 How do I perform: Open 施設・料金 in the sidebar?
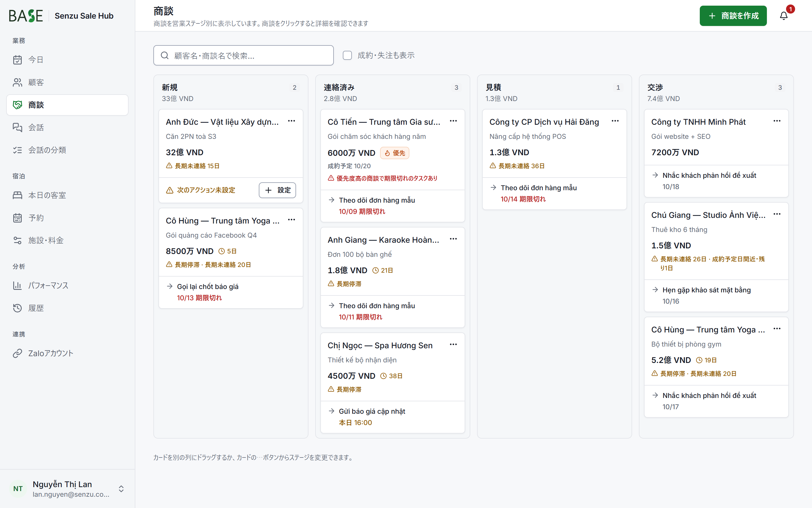(67, 240)
